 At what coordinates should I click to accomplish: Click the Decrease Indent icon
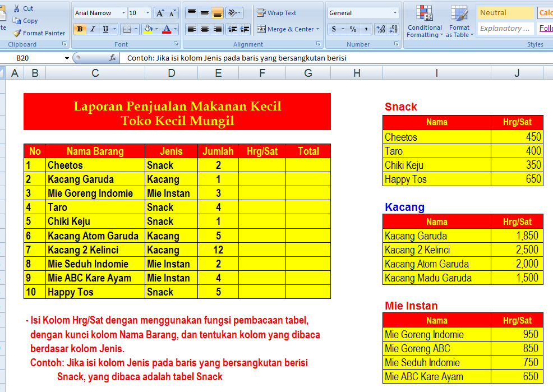[x=232, y=29]
